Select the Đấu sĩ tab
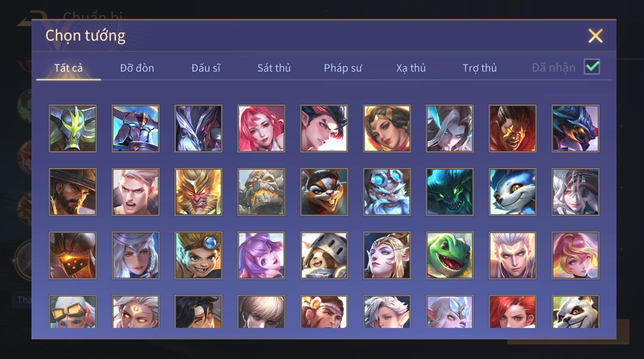The width and height of the screenshot is (644, 359). [206, 68]
